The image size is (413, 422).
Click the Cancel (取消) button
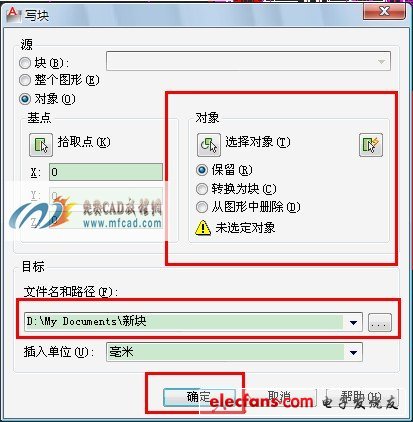(280, 397)
